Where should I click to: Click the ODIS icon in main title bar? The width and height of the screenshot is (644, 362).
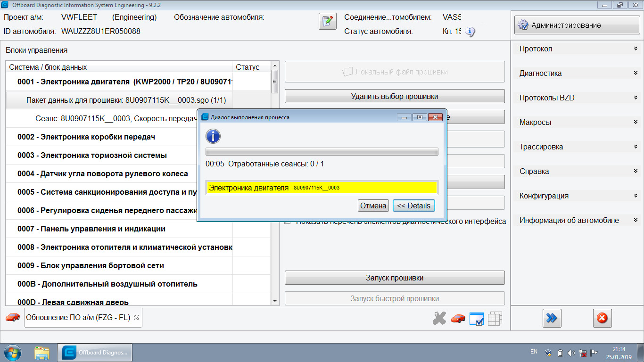[x=5, y=5]
